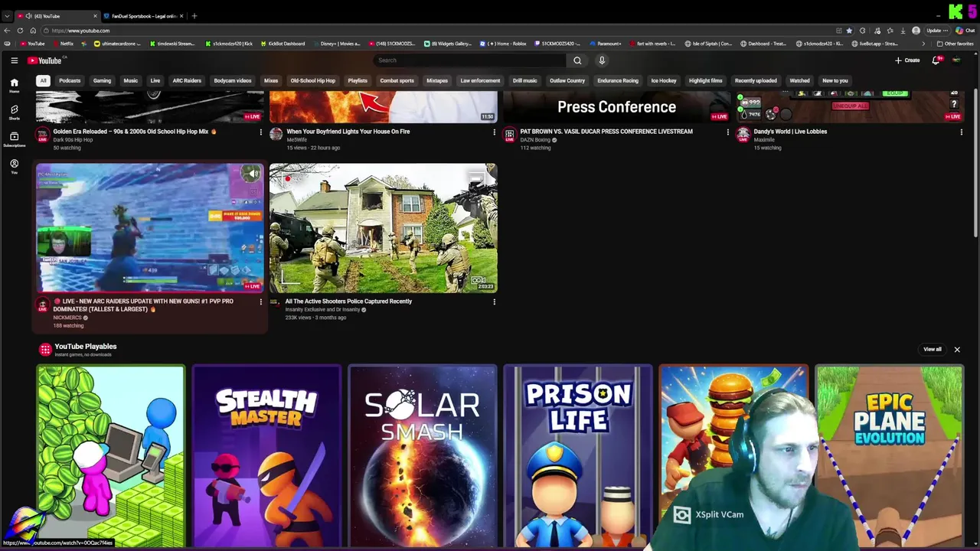
Task: Open the tab search dropdown arrow
Action: coord(7,16)
